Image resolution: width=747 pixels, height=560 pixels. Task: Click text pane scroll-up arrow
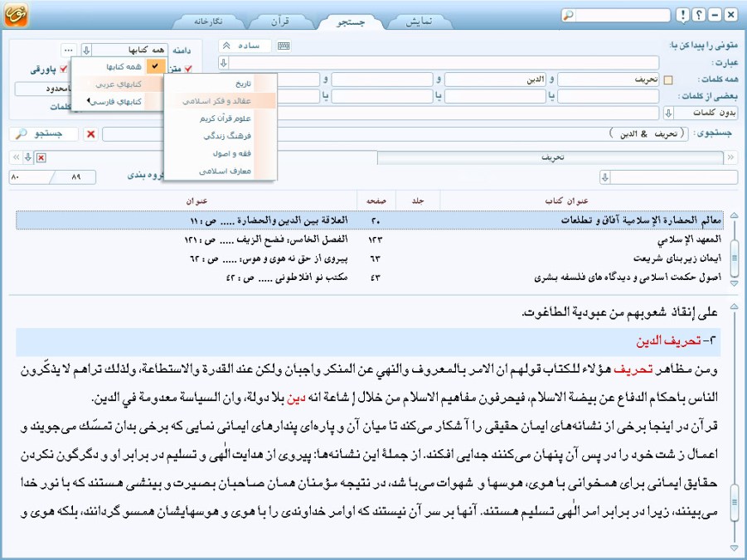pyautogui.click(x=734, y=307)
